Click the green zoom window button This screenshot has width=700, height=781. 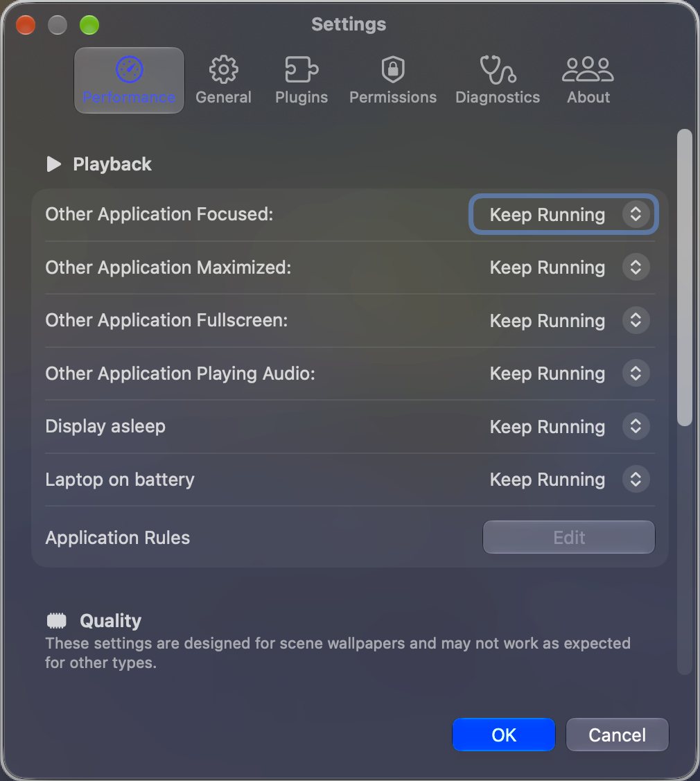[x=89, y=24]
